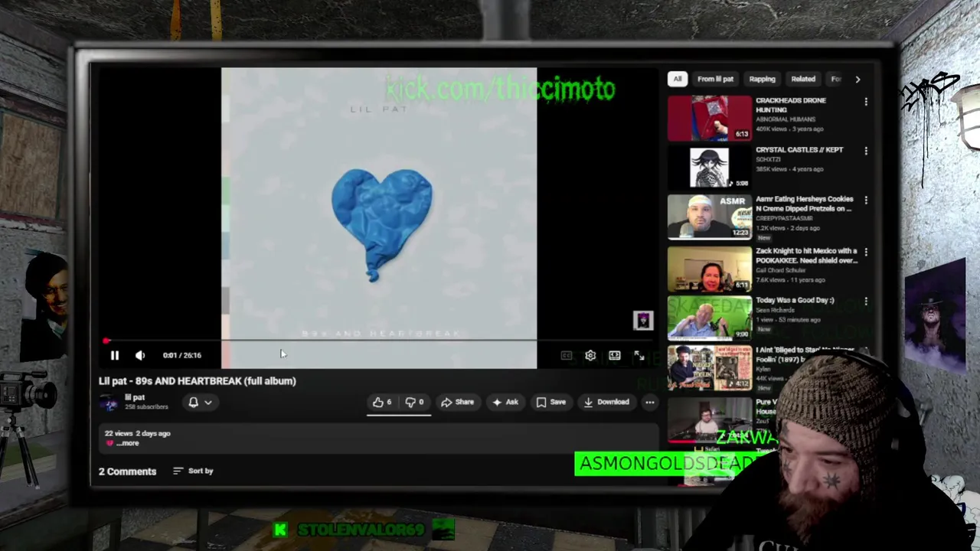980x551 pixels.
Task: Select the Rapping filter chip
Action: click(x=762, y=79)
